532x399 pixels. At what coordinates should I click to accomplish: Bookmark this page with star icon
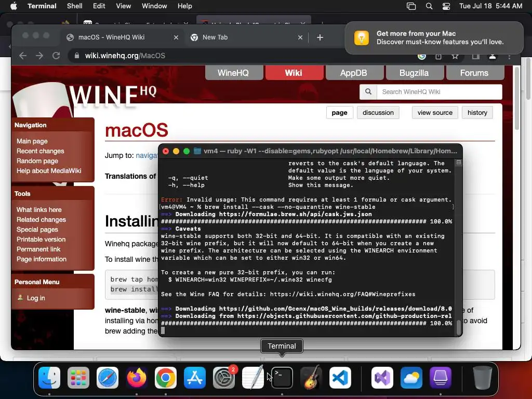[455, 56]
